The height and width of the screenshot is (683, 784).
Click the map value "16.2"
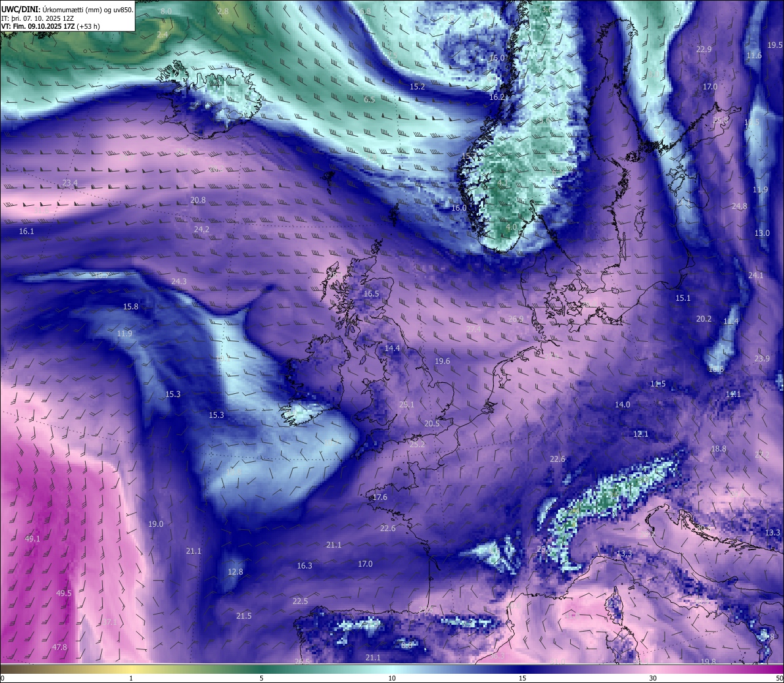coord(497,97)
